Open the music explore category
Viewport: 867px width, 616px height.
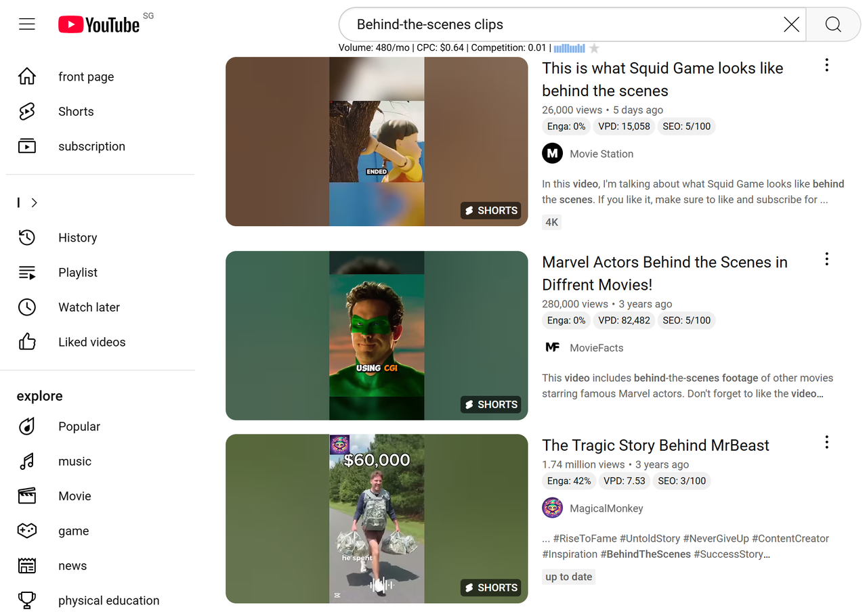[x=75, y=461]
